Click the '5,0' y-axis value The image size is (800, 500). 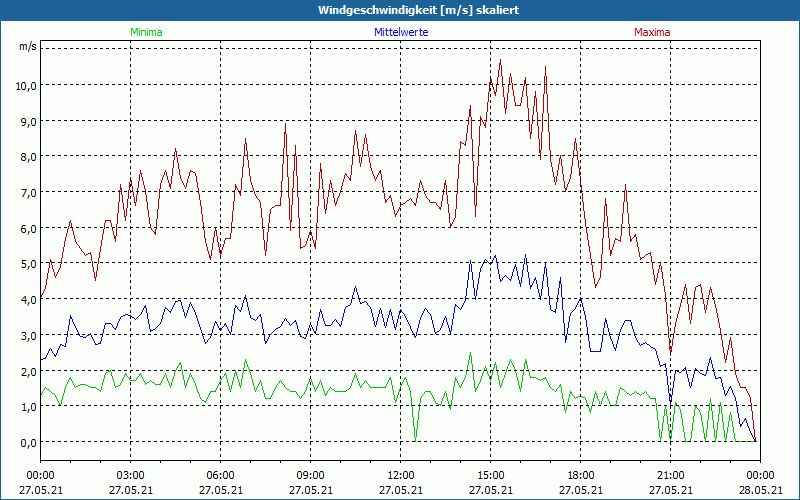click(x=29, y=264)
